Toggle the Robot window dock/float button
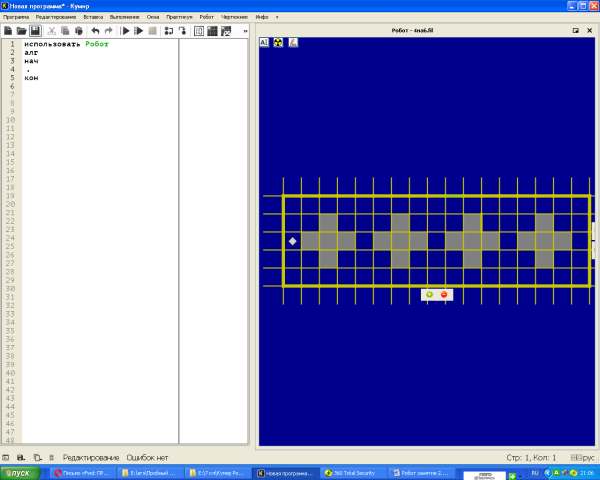This screenshot has height=480, width=600. click(575, 31)
